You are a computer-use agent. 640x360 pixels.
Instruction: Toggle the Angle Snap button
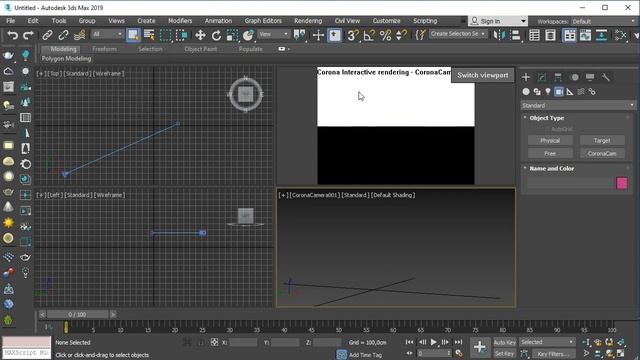pyautogui.click(x=369, y=36)
